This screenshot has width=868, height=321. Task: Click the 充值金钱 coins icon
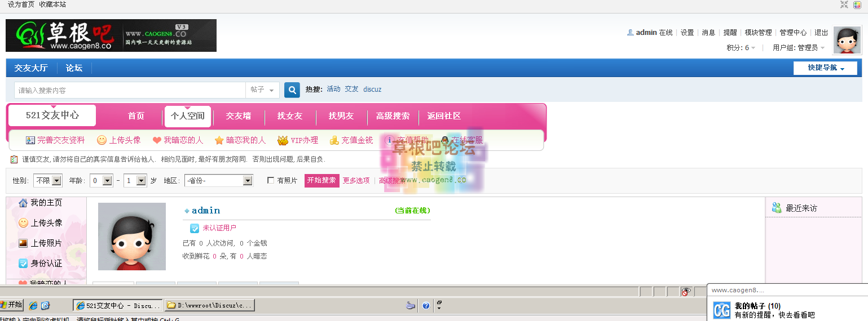pyautogui.click(x=334, y=140)
